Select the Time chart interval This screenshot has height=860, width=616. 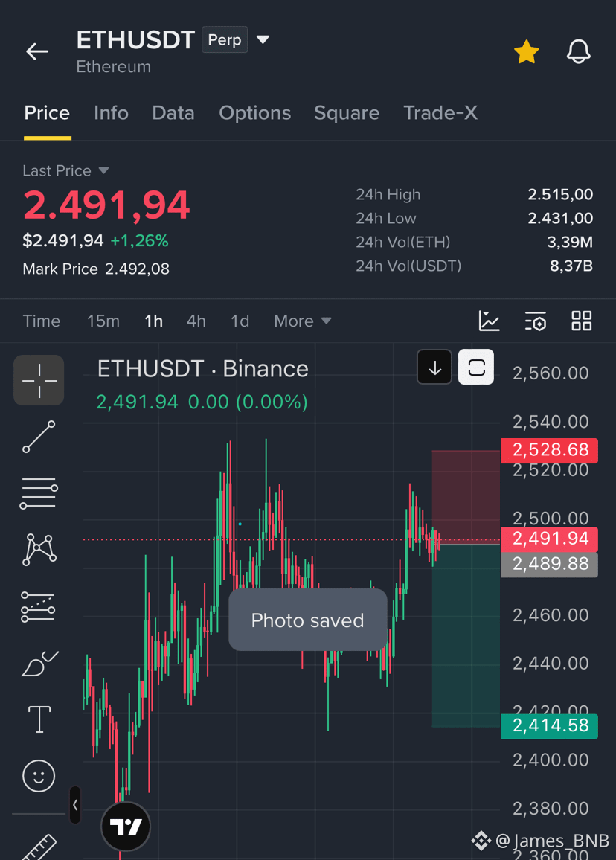coord(41,321)
